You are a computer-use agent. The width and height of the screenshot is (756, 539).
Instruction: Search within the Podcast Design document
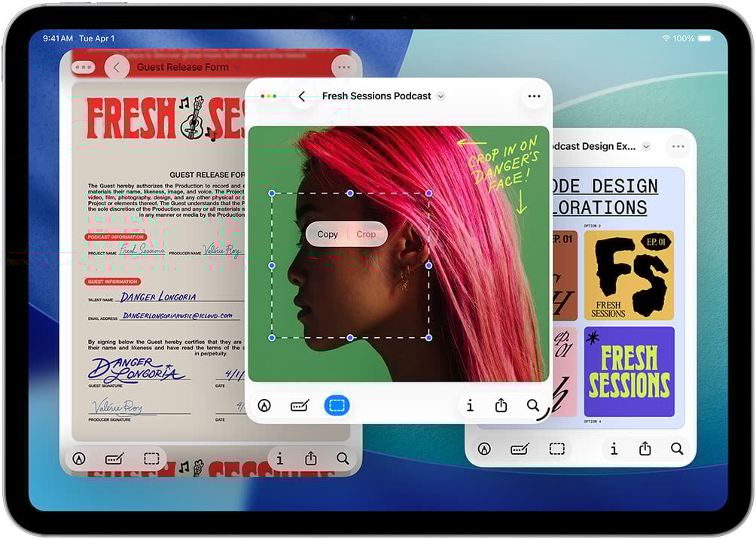[x=677, y=449]
